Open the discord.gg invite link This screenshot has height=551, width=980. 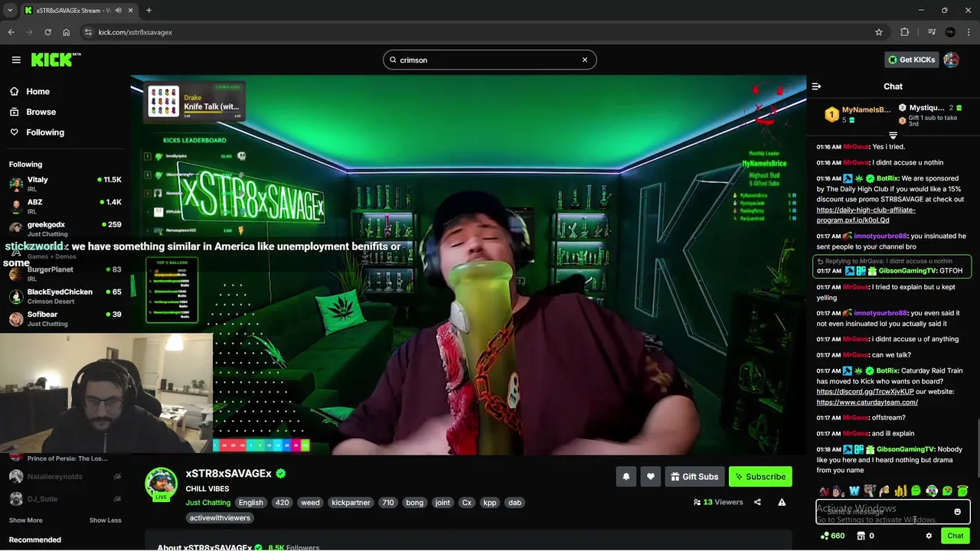click(x=864, y=392)
